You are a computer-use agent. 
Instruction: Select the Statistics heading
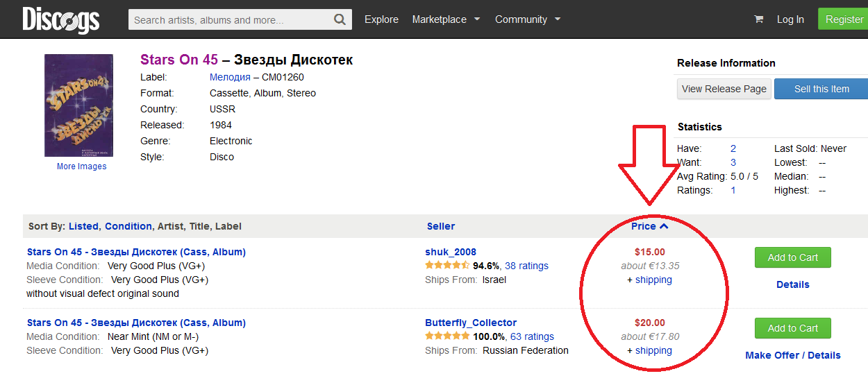point(700,127)
